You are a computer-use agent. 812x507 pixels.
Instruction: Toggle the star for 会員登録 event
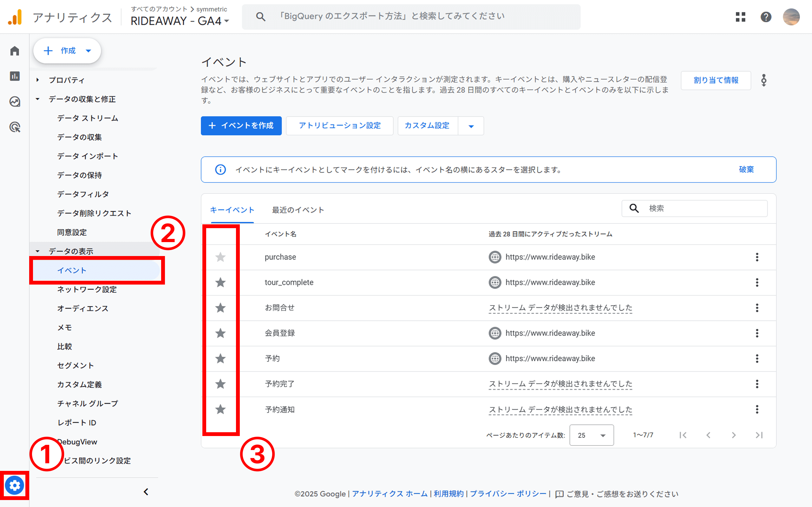[x=220, y=333]
